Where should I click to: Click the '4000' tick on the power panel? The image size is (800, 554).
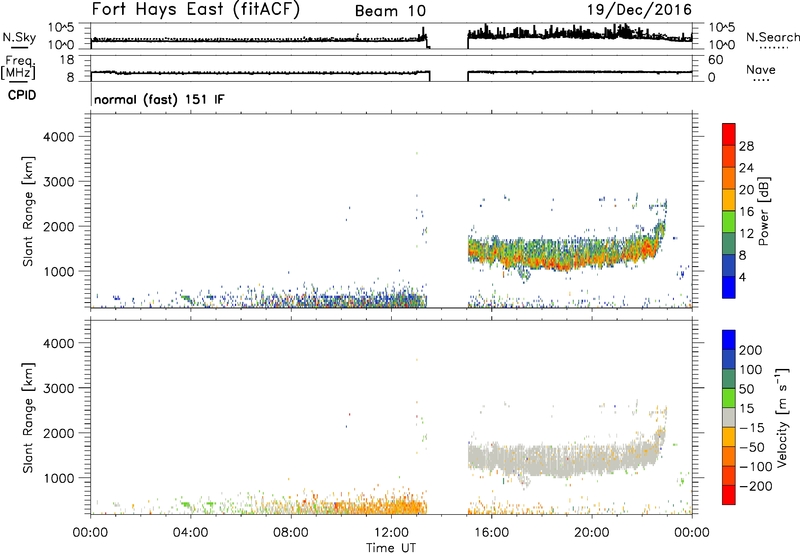(x=58, y=137)
